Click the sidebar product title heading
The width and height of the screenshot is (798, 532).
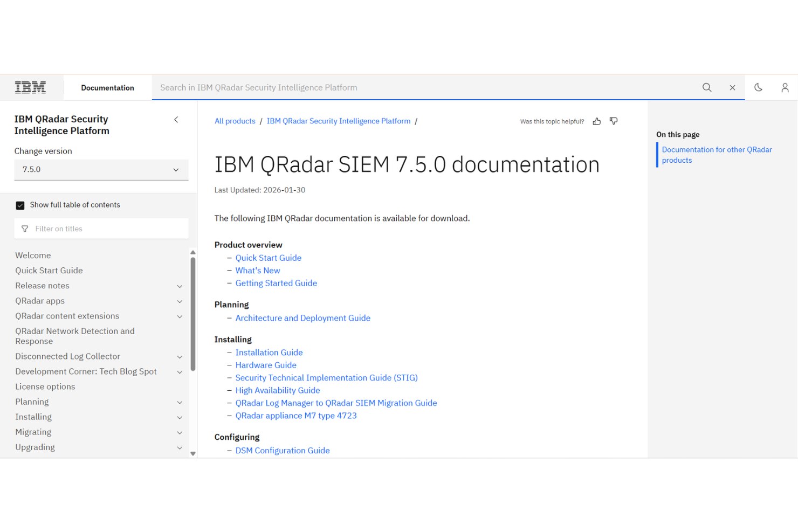pyautogui.click(x=62, y=125)
